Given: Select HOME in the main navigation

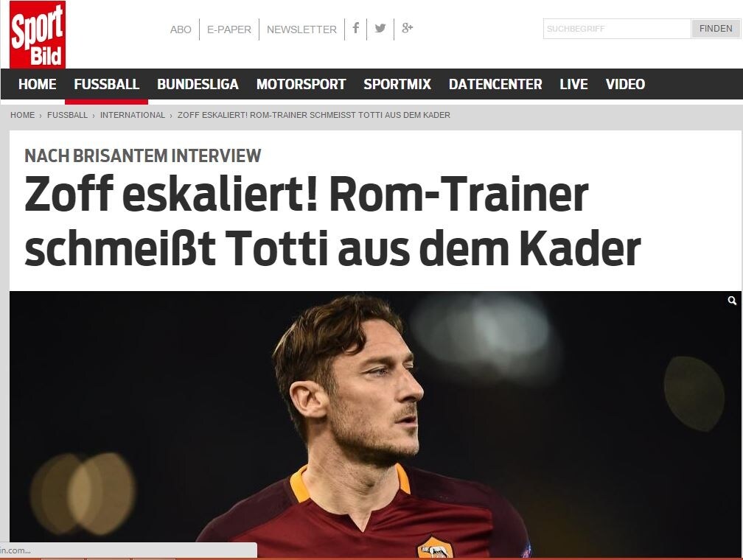Looking at the screenshot, I should tap(37, 84).
